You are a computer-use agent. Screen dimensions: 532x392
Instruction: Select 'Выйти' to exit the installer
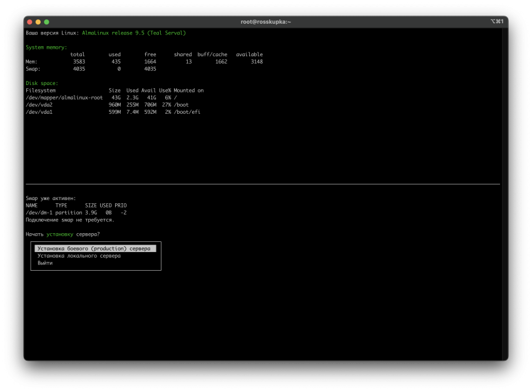(45, 263)
